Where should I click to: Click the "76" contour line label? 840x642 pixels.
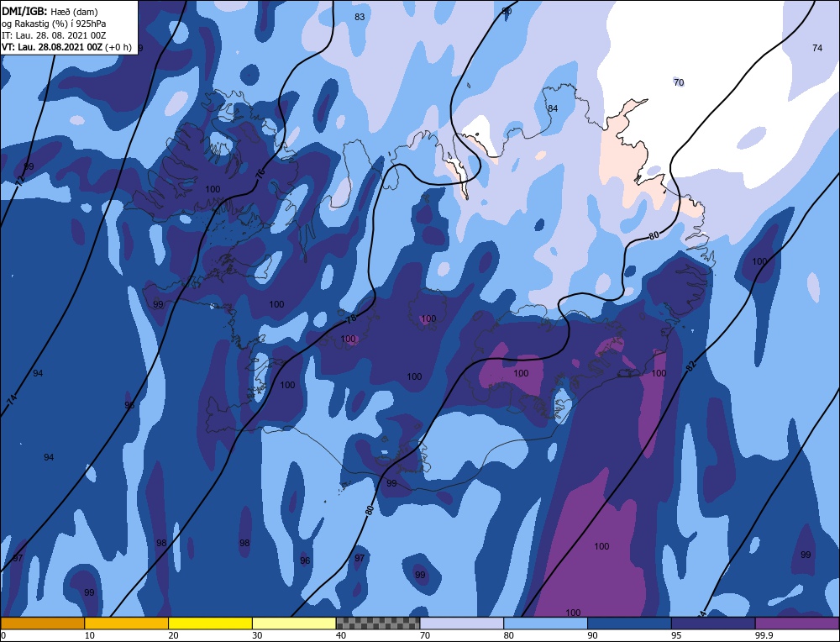coord(260,174)
